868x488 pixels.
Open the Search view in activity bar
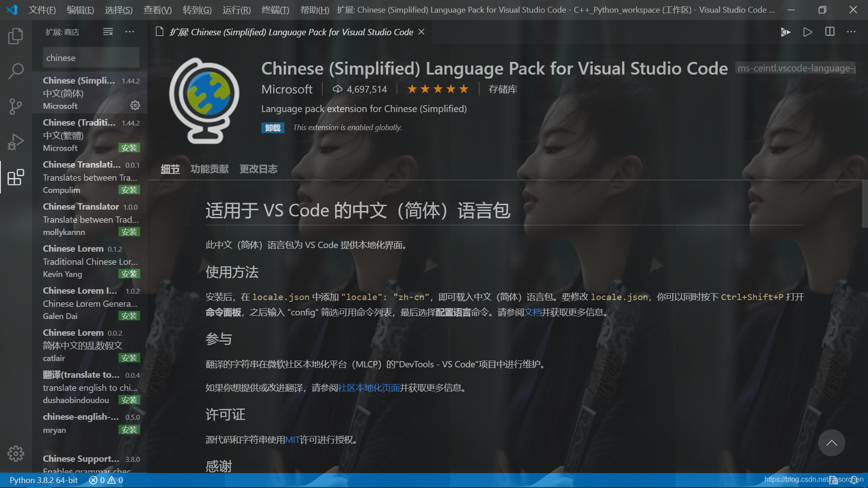[16, 71]
